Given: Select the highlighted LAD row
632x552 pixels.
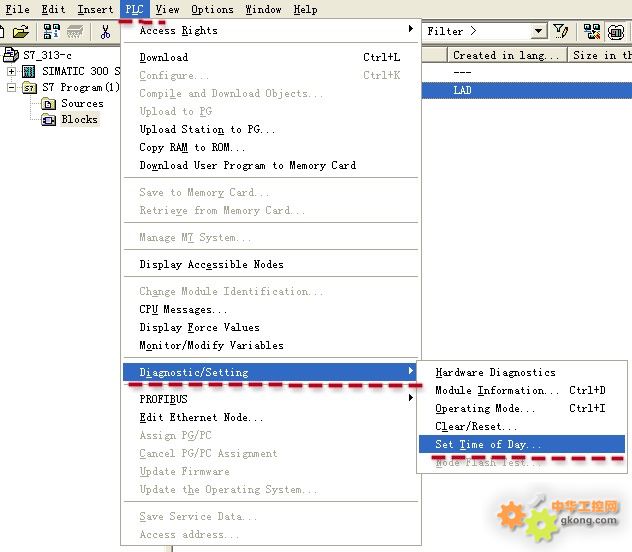Looking at the screenshot, I should point(527,90).
